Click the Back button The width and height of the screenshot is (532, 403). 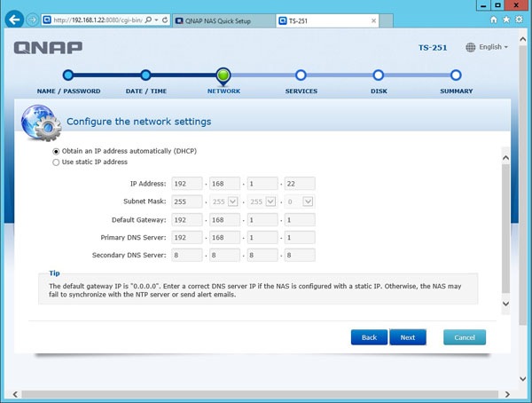coord(369,337)
